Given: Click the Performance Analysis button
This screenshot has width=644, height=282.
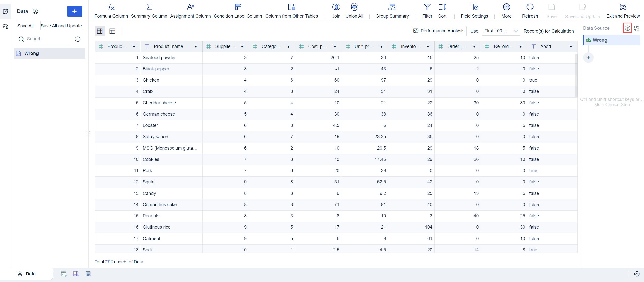Looking at the screenshot, I should coord(439,31).
